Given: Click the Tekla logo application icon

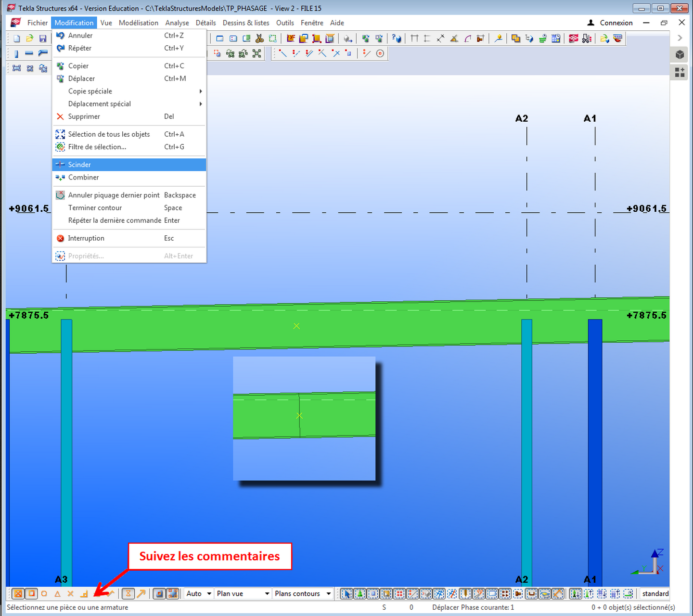Looking at the screenshot, I should 16,23.
